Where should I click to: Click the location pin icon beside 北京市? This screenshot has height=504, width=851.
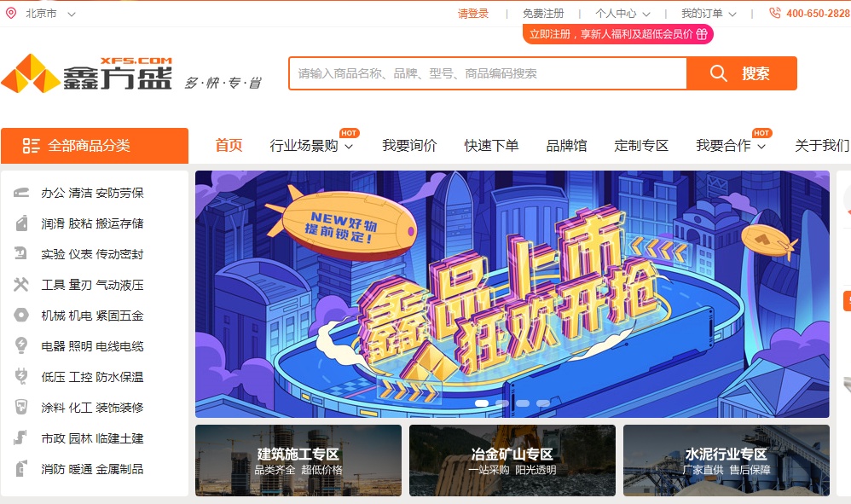11,13
